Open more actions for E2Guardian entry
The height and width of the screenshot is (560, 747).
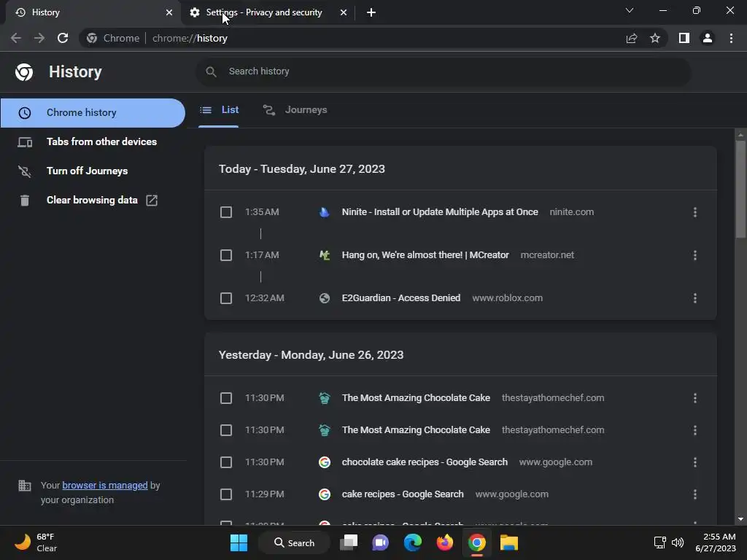695,298
